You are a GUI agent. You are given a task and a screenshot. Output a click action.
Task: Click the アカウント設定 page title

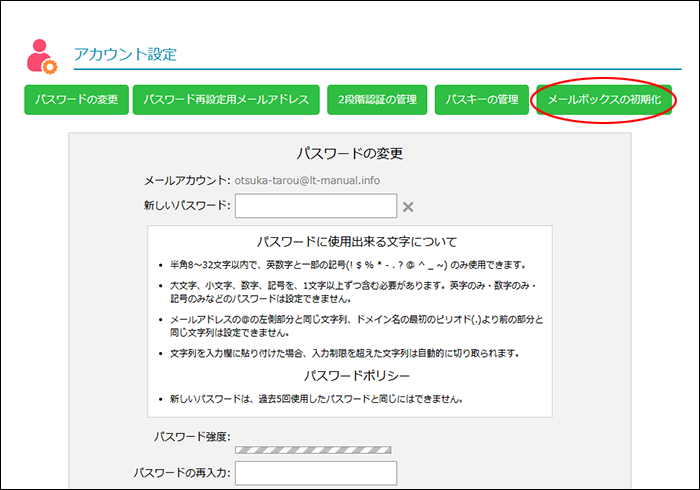[x=125, y=54]
